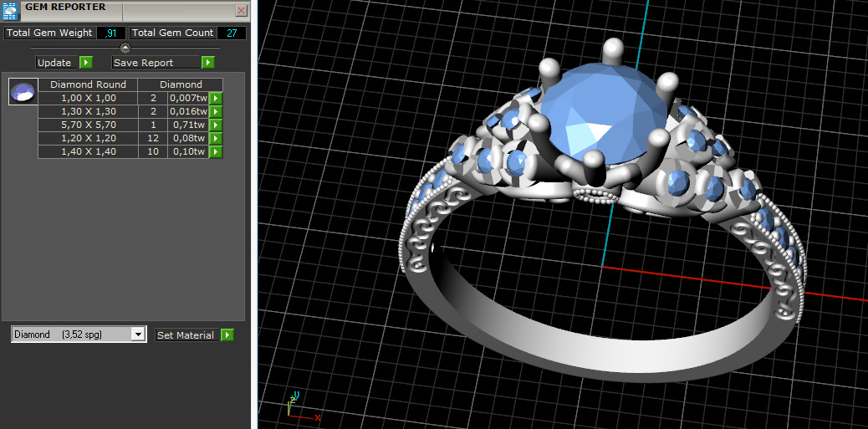This screenshot has height=429, width=868.
Task: Select the 1,30 X 1,30 size cell
Action: [x=88, y=112]
